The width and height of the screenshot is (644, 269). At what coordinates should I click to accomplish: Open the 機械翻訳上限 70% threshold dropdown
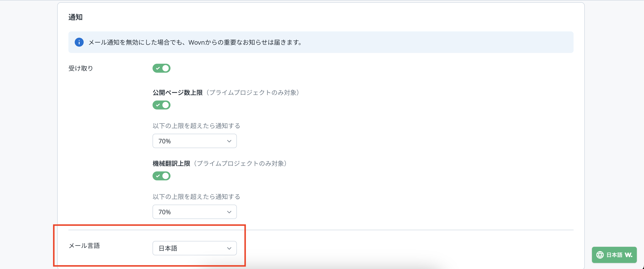194,212
